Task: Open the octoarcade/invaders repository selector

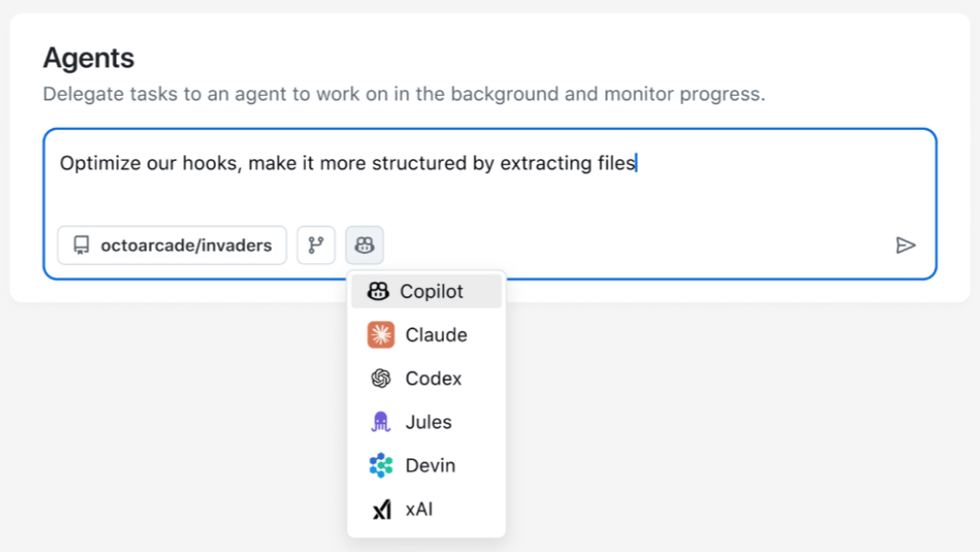Action: tap(171, 245)
